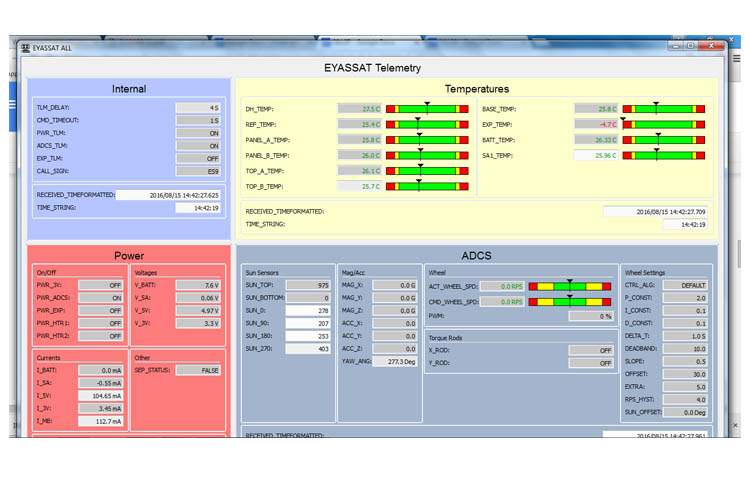
Task: Click the Internal TIME_STRING value field
Action: [198, 208]
